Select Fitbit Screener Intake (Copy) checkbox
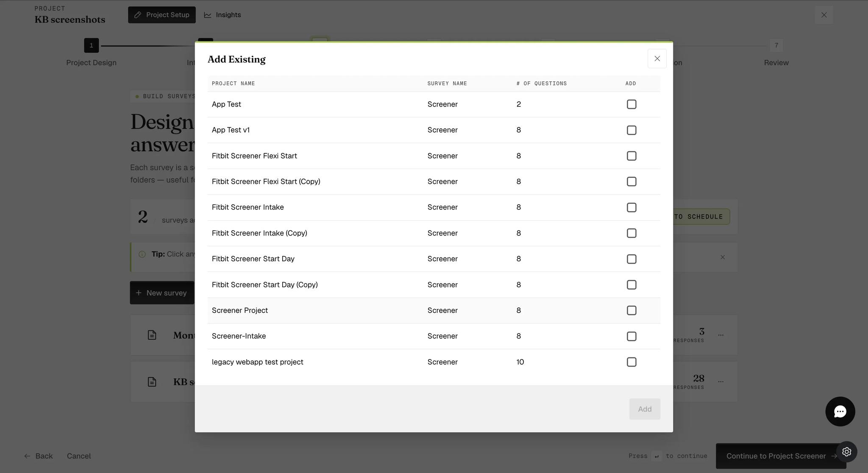The width and height of the screenshot is (868, 473). (x=632, y=233)
